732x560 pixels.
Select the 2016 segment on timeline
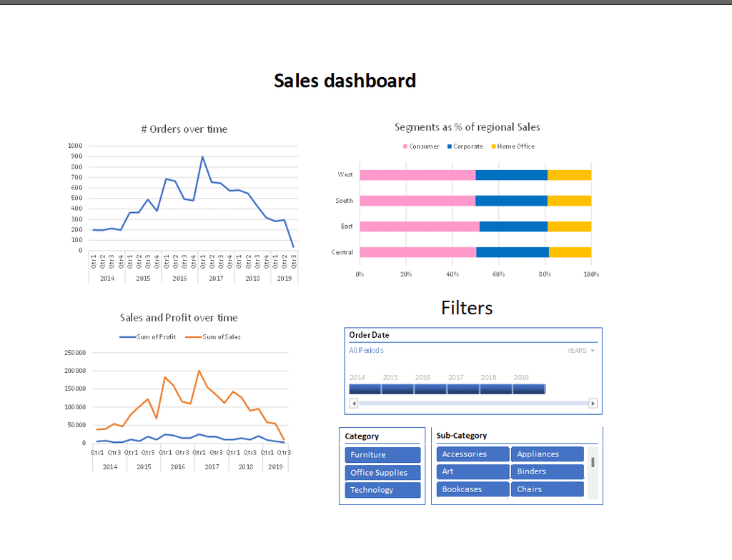point(430,389)
